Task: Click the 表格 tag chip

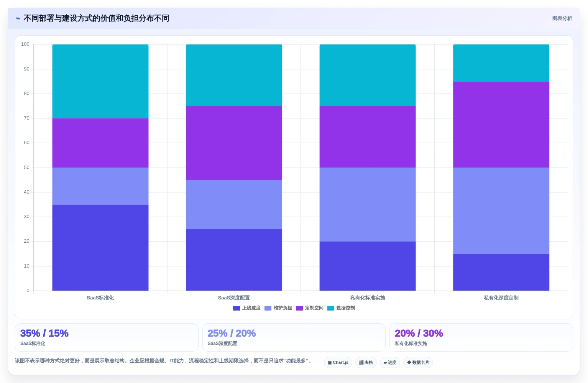Action: pyautogui.click(x=366, y=363)
